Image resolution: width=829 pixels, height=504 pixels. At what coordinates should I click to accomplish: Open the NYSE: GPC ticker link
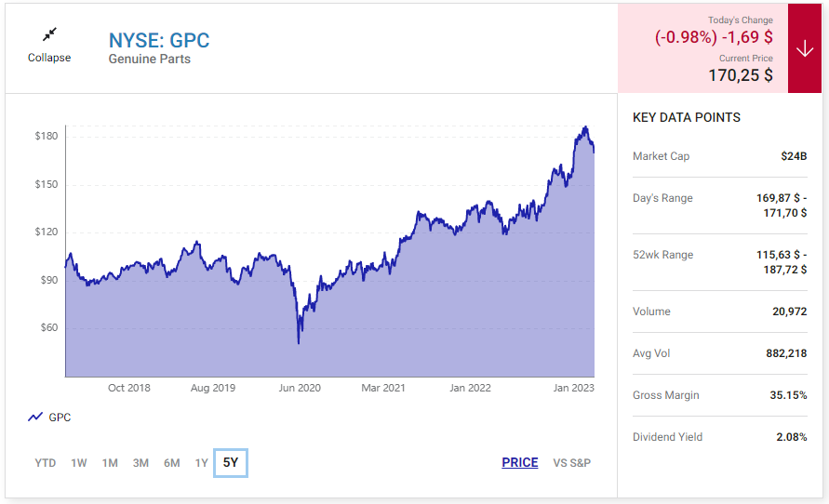pos(159,41)
